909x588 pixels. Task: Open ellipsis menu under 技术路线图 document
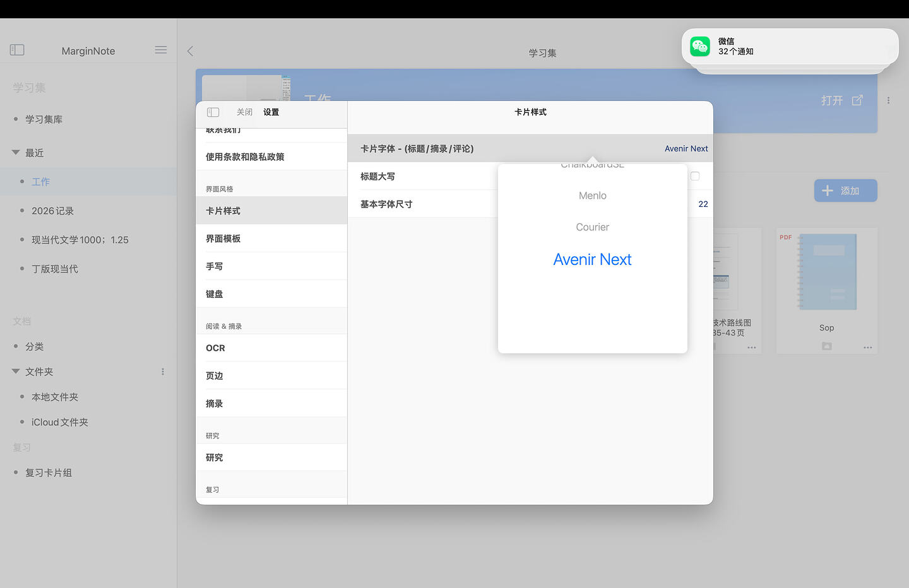tap(752, 347)
